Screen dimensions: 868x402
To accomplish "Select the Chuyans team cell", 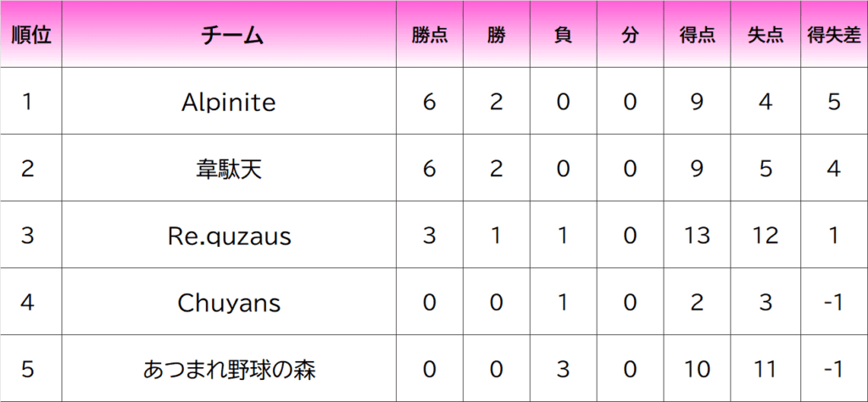I will coord(229,303).
